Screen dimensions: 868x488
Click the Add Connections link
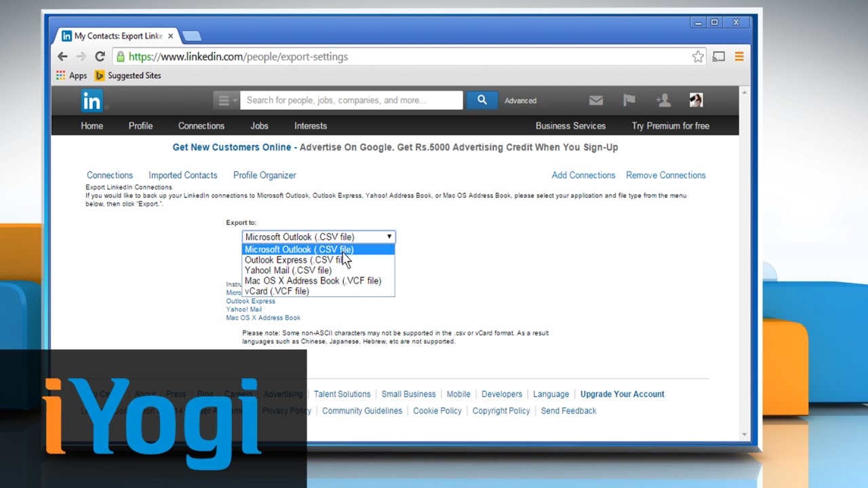pyautogui.click(x=583, y=175)
